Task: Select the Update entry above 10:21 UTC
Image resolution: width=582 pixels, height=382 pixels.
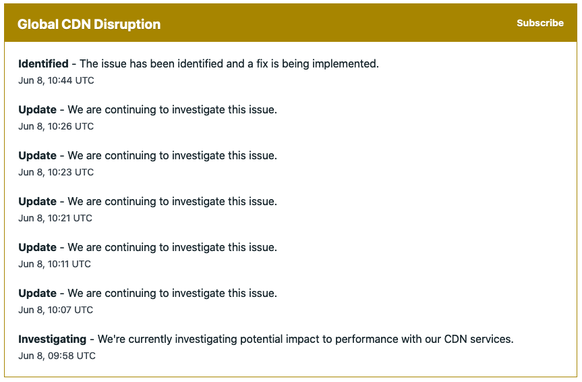Action: click(37, 202)
